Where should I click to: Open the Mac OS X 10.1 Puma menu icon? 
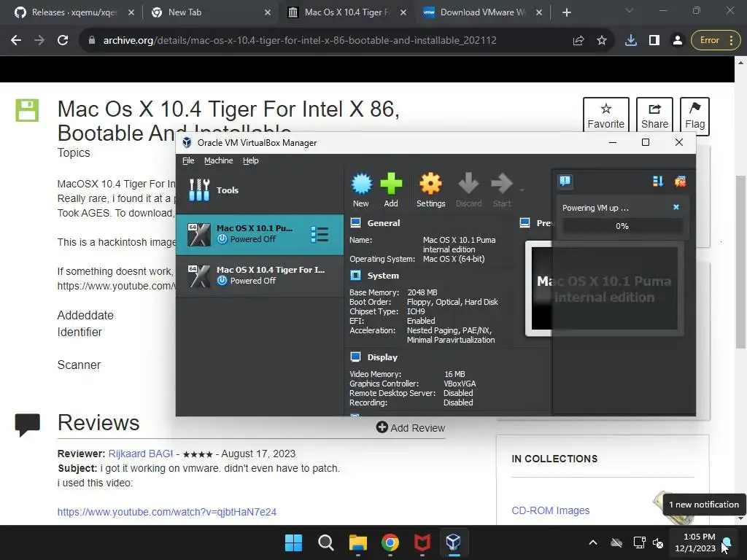coord(320,234)
